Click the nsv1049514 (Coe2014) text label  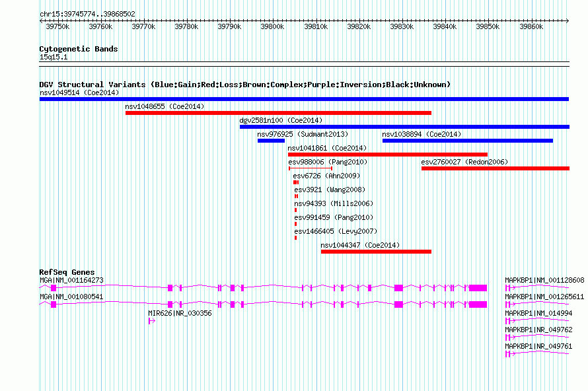pos(79,92)
